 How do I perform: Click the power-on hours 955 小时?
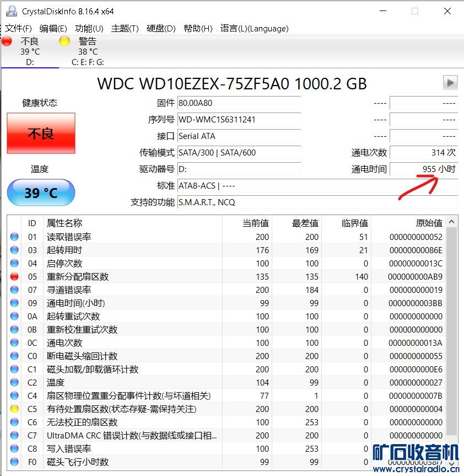[424, 169]
